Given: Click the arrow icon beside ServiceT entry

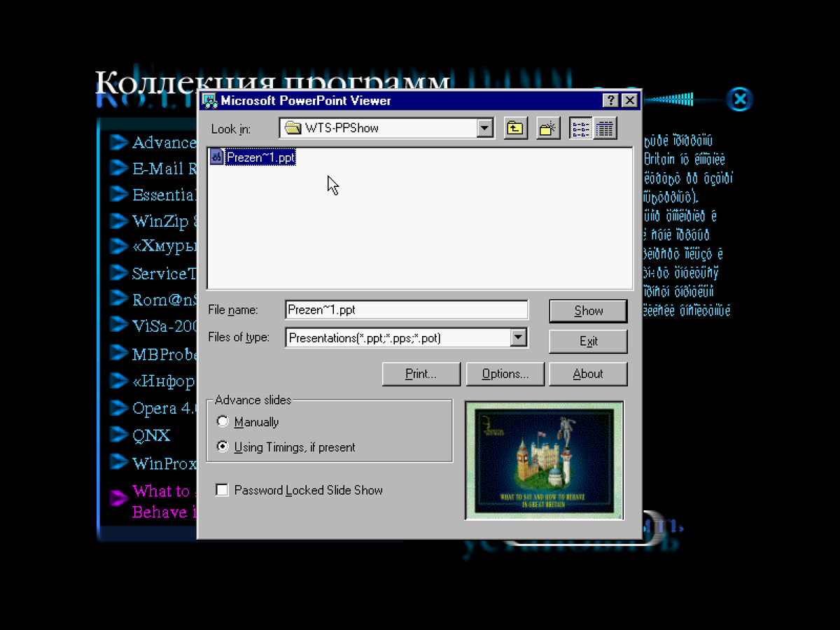Looking at the screenshot, I should (118, 274).
